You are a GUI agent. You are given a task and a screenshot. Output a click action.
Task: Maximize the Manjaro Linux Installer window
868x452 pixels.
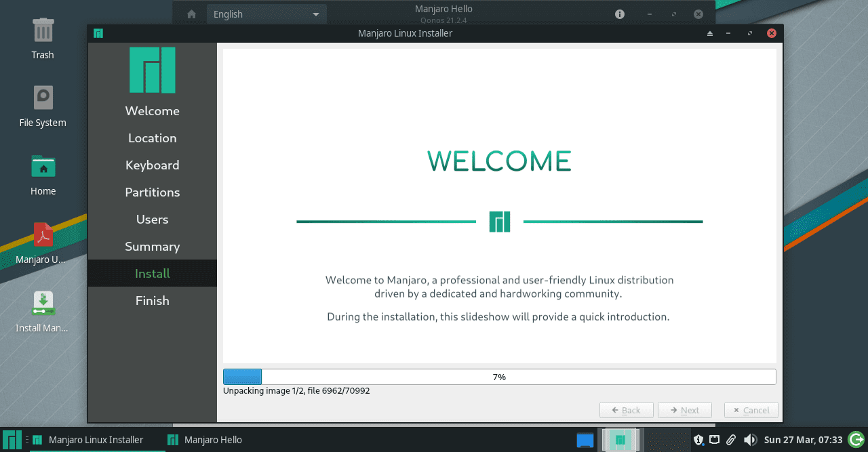coord(749,33)
